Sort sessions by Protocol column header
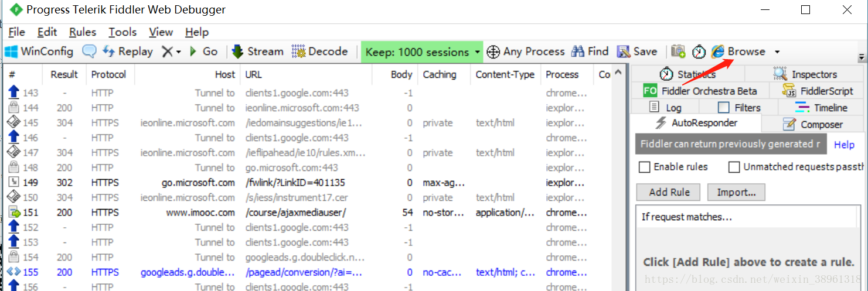 pos(110,74)
